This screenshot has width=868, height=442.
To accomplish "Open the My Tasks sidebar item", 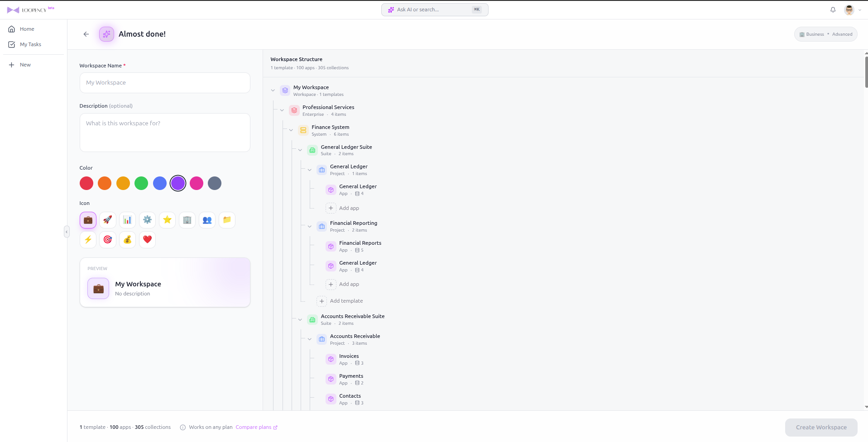I will point(31,44).
